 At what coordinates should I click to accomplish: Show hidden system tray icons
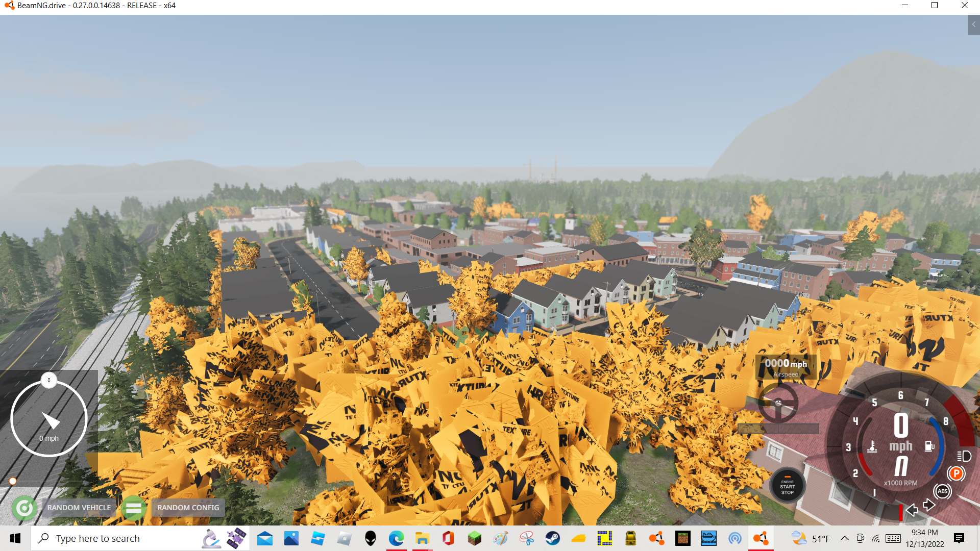[x=845, y=538]
